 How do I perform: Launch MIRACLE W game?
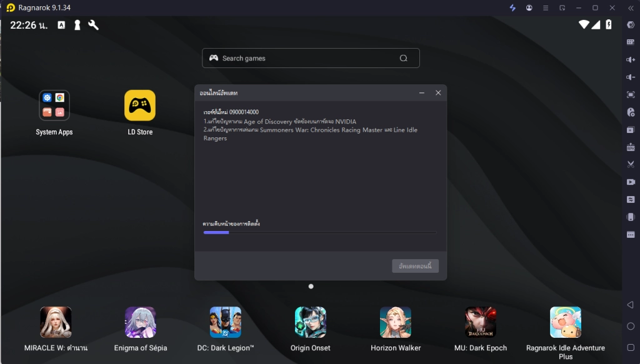[56, 322]
